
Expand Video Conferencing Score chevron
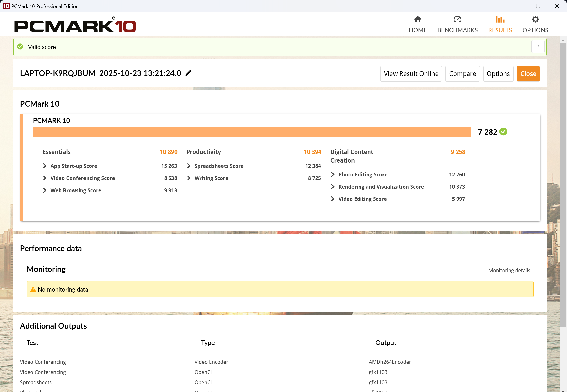point(45,178)
